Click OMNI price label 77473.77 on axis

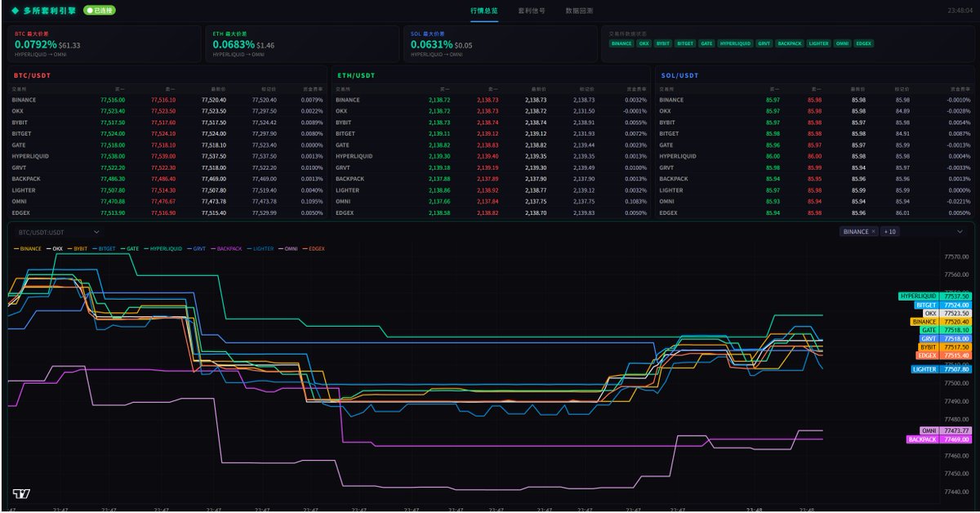(945, 430)
